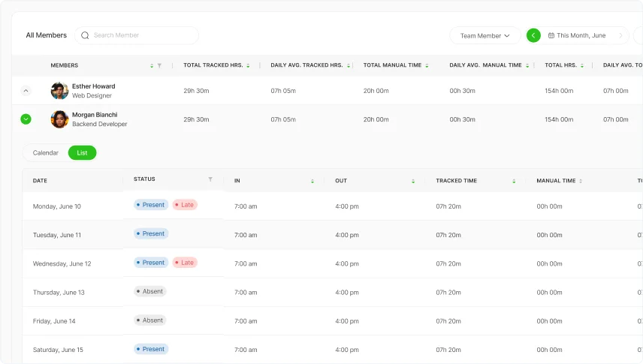The width and height of the screenshot is (643, 364).
Task: Filter the Members column with funnel icon
Action: [159, 65]
